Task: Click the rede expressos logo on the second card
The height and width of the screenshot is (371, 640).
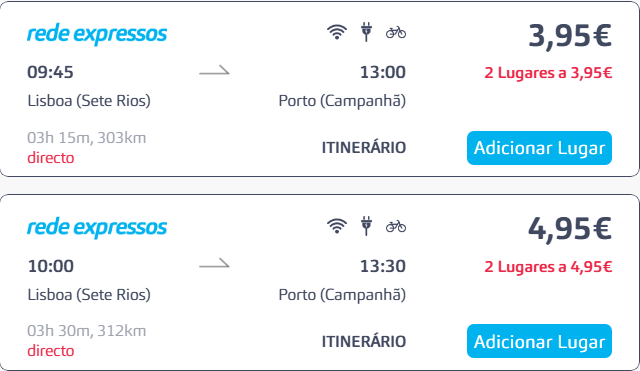Action: click(97, 228)
